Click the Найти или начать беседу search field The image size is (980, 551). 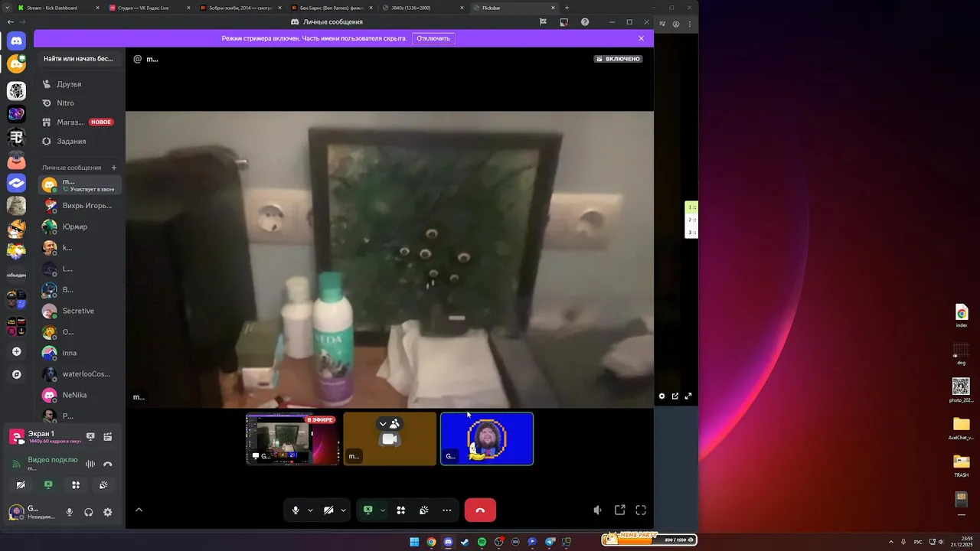79,58
